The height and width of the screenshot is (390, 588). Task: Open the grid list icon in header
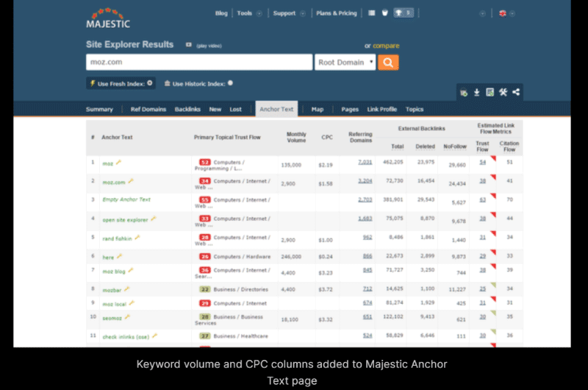(x=372, y=13)
